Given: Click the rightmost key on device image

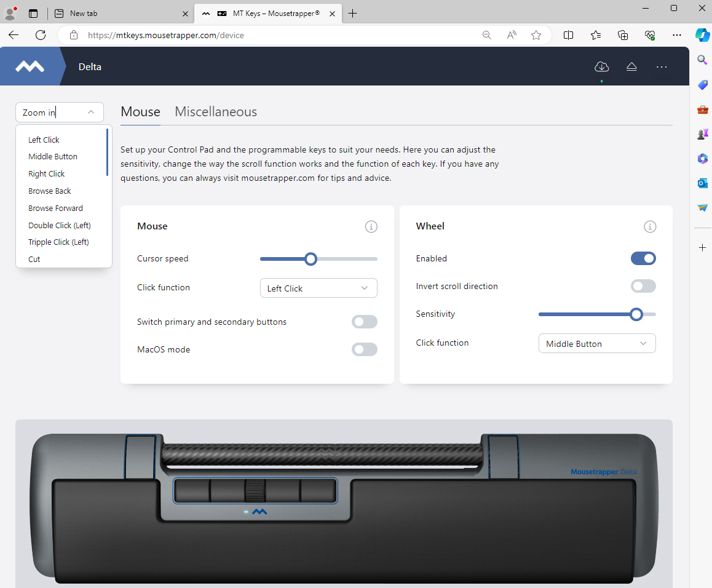Looking at the screenshot, I should [318, 491].
